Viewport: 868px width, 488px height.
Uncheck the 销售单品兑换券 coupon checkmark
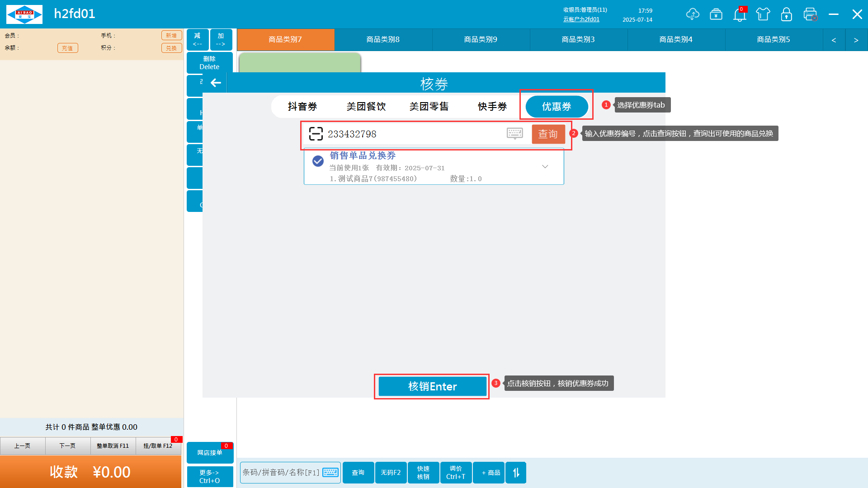pos(318,161)
